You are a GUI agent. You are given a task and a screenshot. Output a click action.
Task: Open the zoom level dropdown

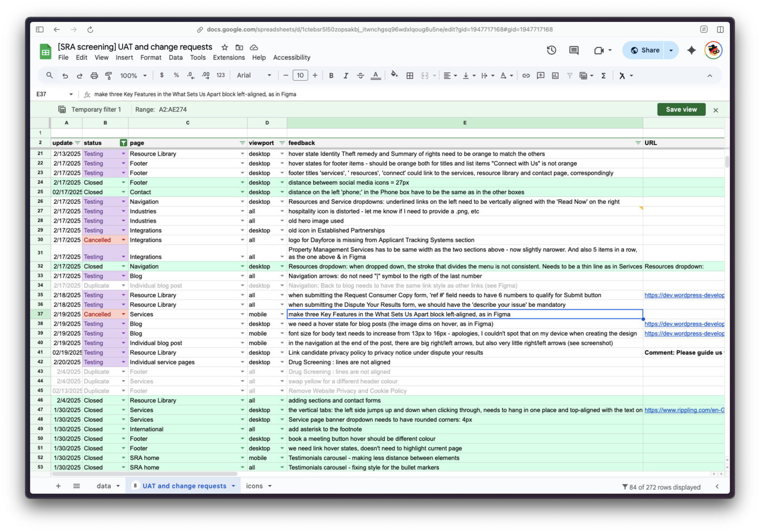(x=133, y=76)
